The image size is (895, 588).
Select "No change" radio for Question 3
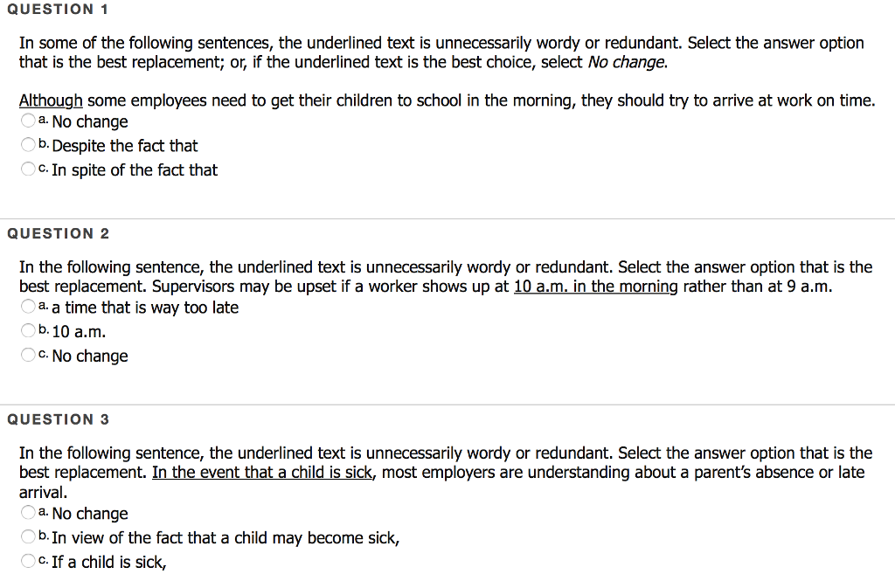click(x=27, y=513)
